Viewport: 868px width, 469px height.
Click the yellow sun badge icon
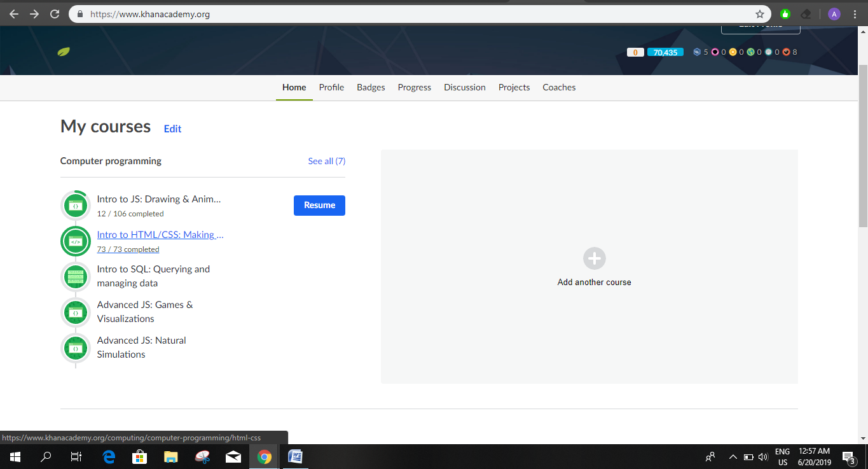(x=733, y=52)
